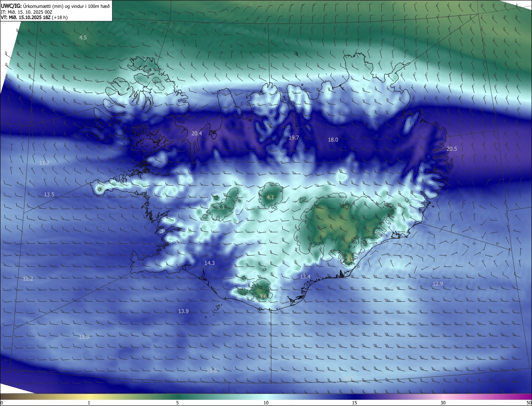Screen dimensions: 532x406
Task: Click the 12.9 value label
Action: pos(438,284)
